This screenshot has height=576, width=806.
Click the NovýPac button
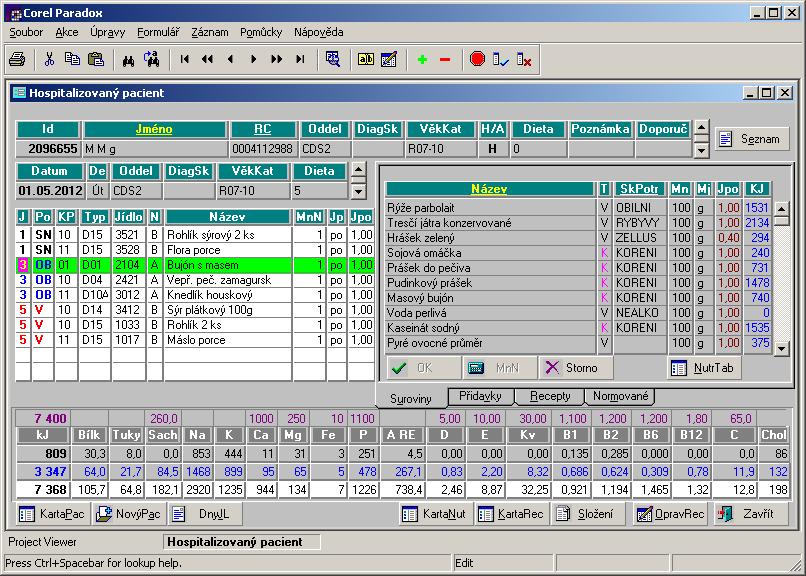pyautogui.click(x=129, y=514)
